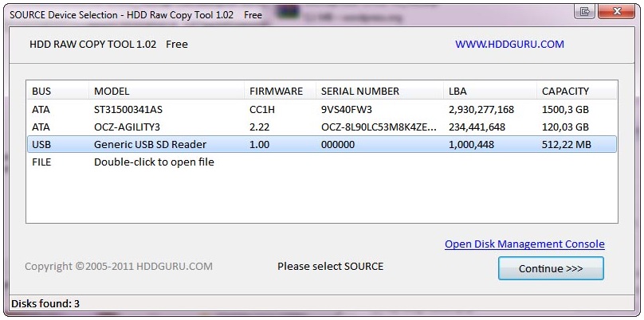Select Generic USB SD Reader entry
The image size is (644, 320).
click(151, 144)
